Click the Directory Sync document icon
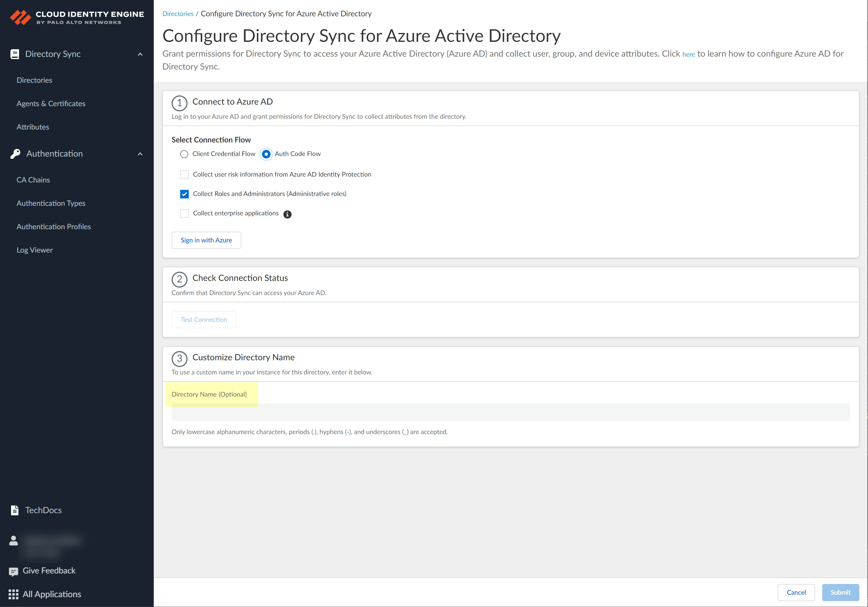 click(x=14, y=54)
